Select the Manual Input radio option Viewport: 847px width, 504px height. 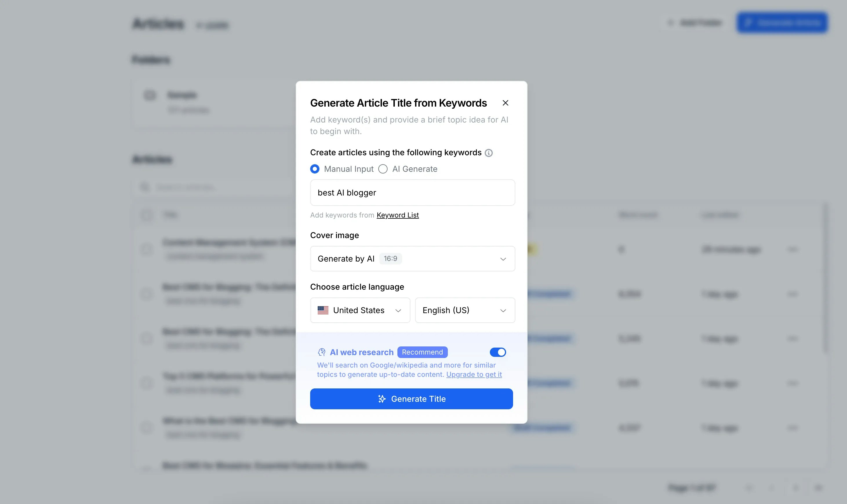(315, 169)
